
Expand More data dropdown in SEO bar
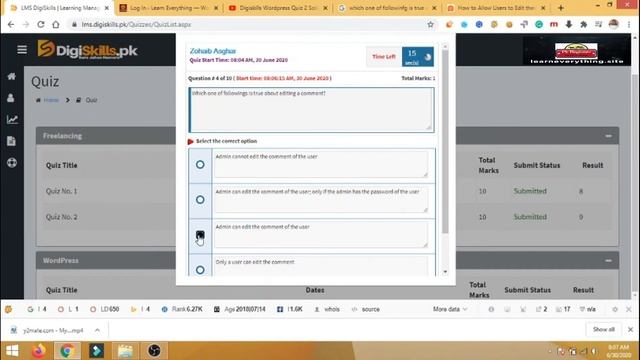tap(450, 309)
